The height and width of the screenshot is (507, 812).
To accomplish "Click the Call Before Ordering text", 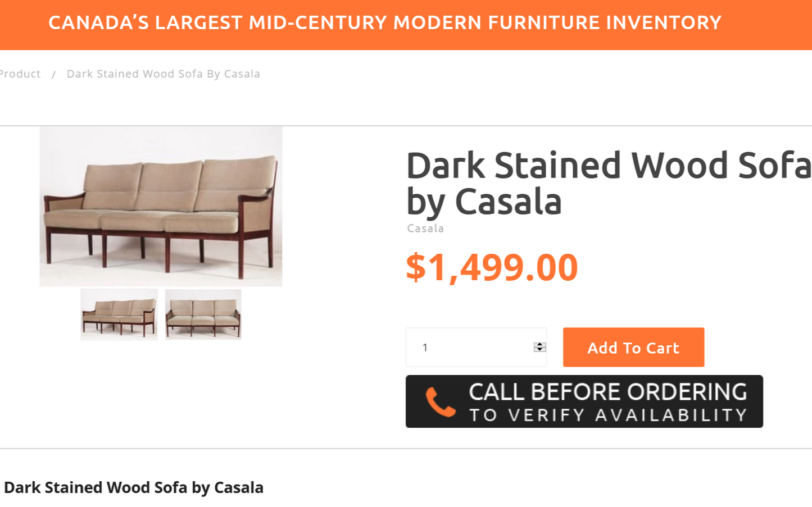I will (607, 392).
